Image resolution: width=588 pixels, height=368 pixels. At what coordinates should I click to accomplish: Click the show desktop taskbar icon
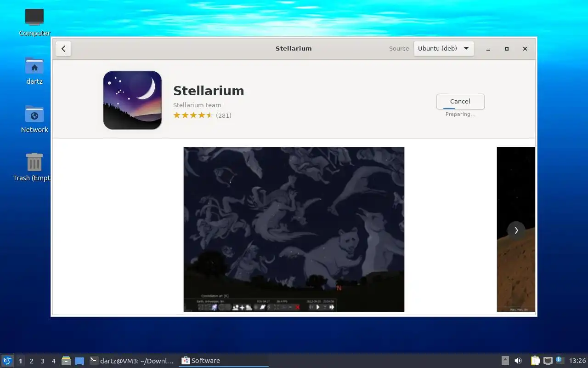79,361
